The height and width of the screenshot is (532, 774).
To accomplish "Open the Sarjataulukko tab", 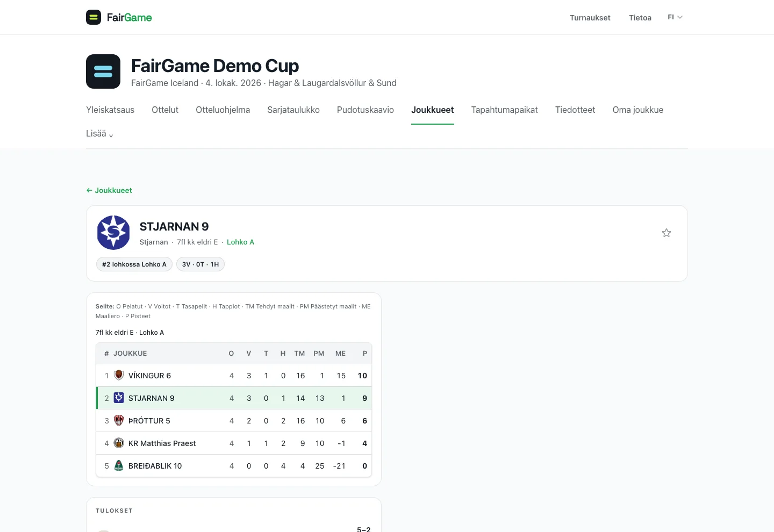I will pyautogui.click(x=293, y=110).
